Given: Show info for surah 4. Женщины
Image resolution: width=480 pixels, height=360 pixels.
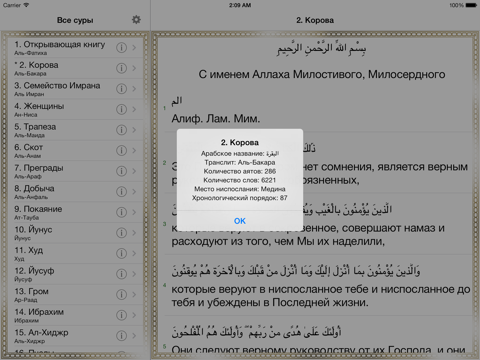Looking at the screenshot, I should coord(121,109).
